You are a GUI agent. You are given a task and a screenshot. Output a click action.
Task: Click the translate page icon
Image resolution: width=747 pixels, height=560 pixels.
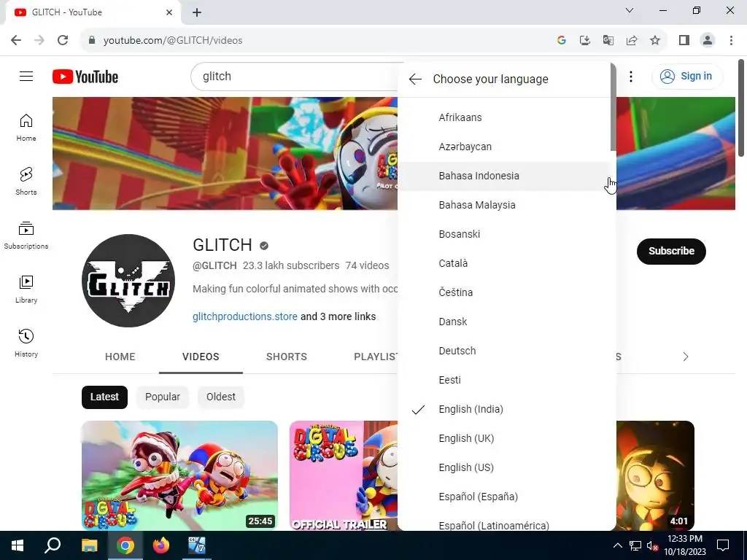608,41
